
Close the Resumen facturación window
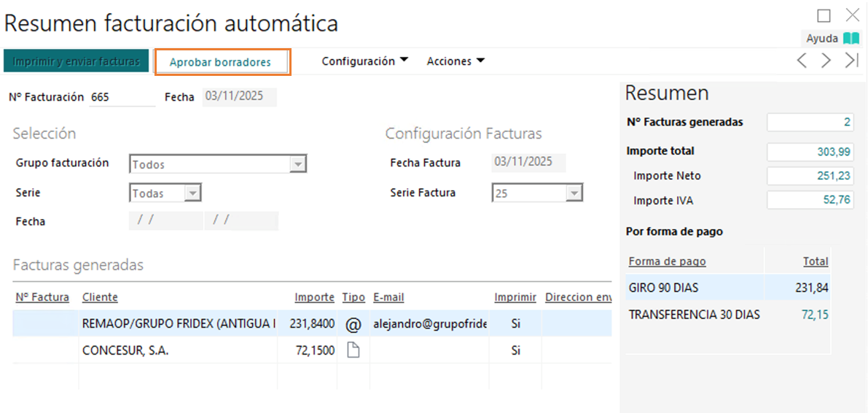(852, 15)
